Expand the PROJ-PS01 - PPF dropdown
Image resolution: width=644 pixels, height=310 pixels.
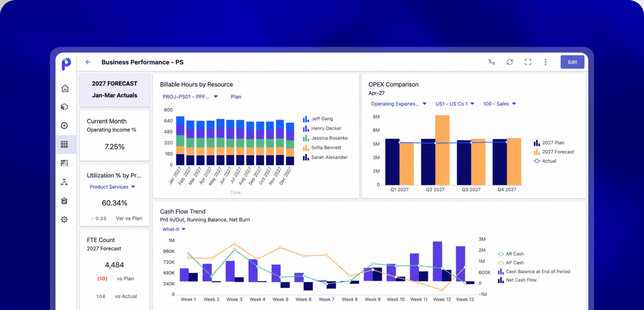190,97
